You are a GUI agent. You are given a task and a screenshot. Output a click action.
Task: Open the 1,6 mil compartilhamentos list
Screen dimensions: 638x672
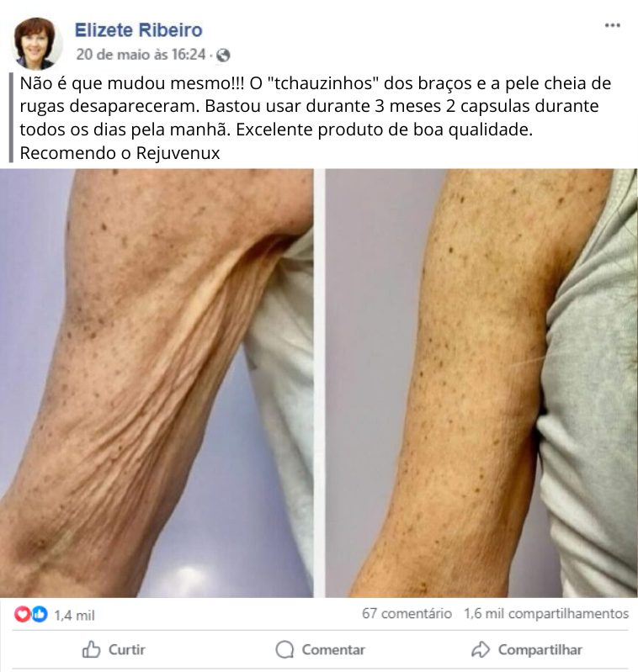[546, 613]
